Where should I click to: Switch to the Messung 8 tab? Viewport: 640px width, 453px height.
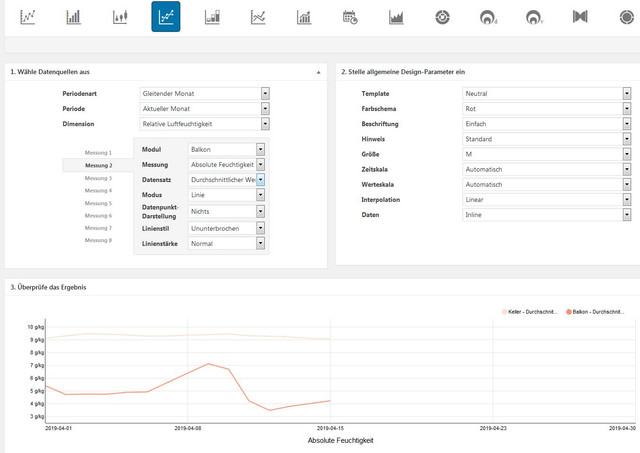click(98, 240)
